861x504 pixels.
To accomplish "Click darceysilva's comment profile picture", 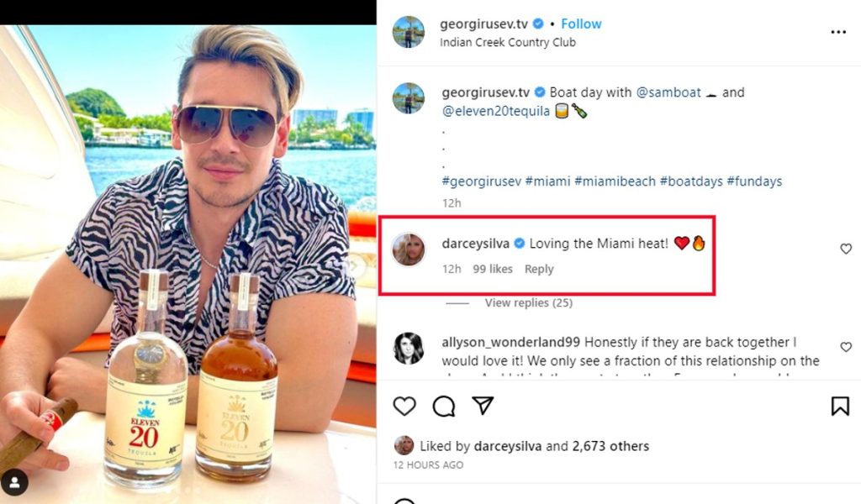I will pyautogui.click(x=409, y=249).
